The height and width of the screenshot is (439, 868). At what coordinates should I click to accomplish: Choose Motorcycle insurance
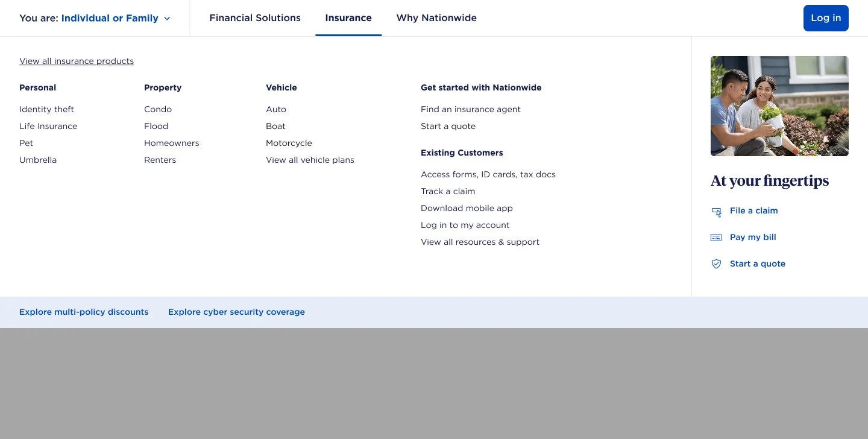pyautogui.click(x=289, y=143)
